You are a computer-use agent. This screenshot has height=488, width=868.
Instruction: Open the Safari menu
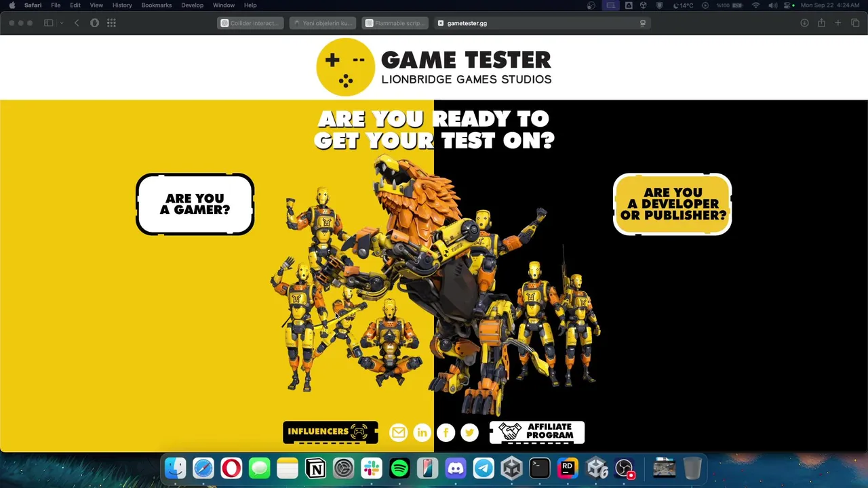point(33,5)
